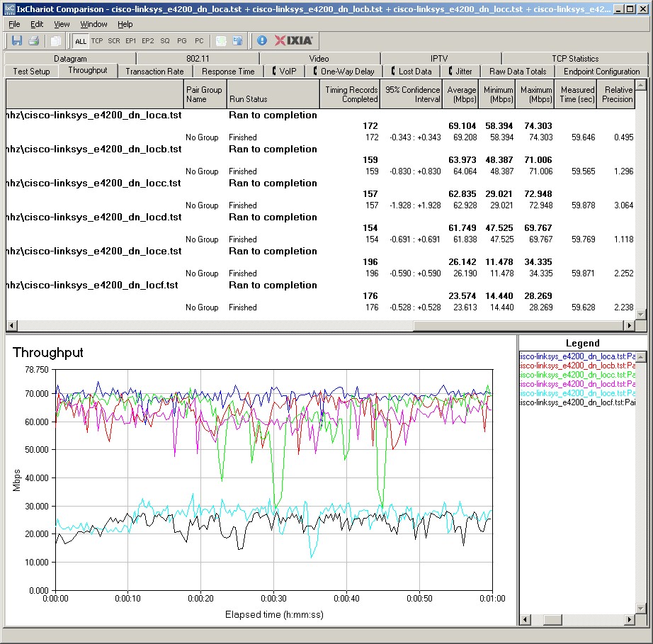Toggle the ALL filter button
Image resolution: width=653 pixels, height=644 pixels.
(80, 41)
